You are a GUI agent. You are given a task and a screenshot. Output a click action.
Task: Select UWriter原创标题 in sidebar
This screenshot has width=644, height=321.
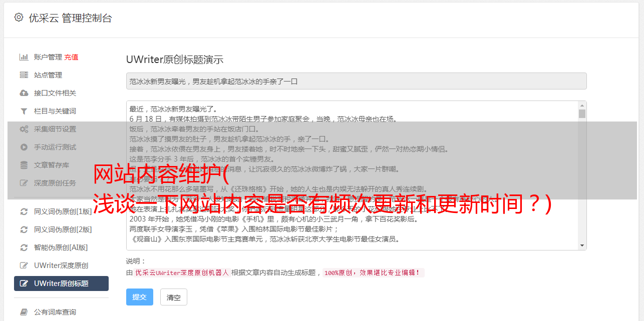pyautogui.click(x=61, y=283)
